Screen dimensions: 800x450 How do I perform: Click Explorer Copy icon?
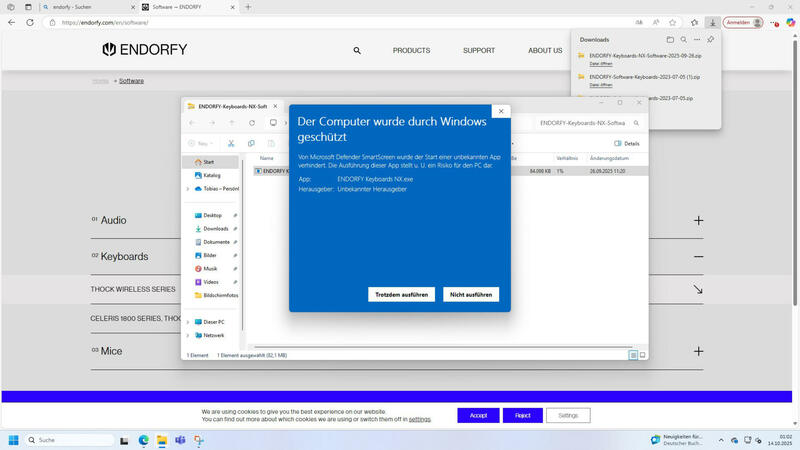click(x=251, y=143)
